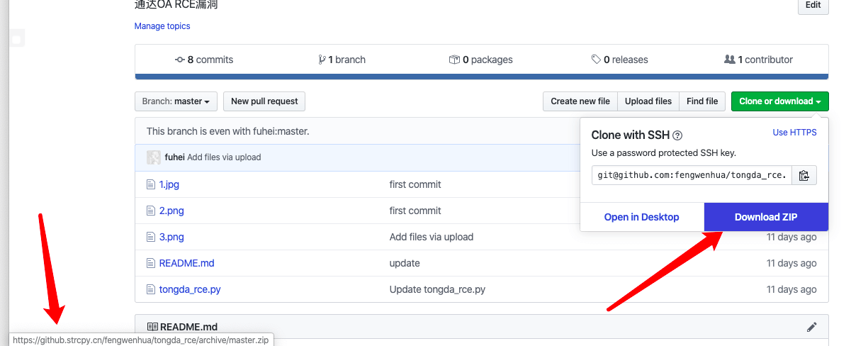Image resolution: width=868 pixels, height=346 pixels.
Task: Open the 8 commits history
Action: coord(204,60)
